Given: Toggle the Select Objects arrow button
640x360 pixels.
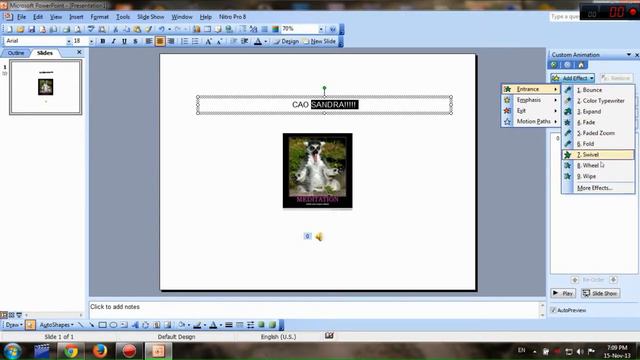Looking at the screenshot, I should [30, 325].
